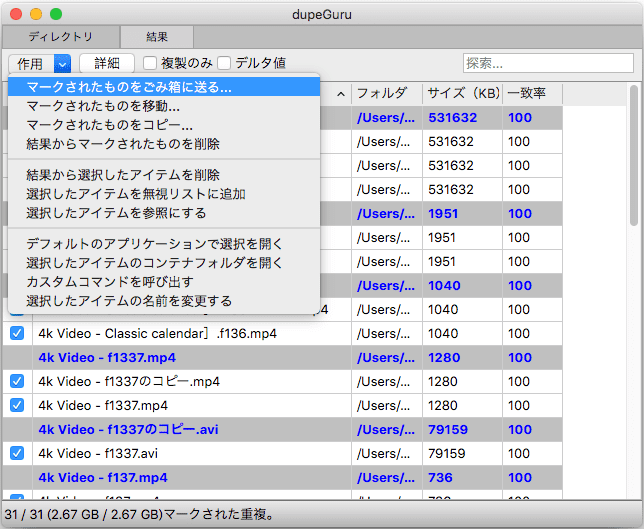The image size is (644, 529).
Task: Uncheck the 4k Video - f1337.mp4 row checkbox
Action: (x=17, y=405)
